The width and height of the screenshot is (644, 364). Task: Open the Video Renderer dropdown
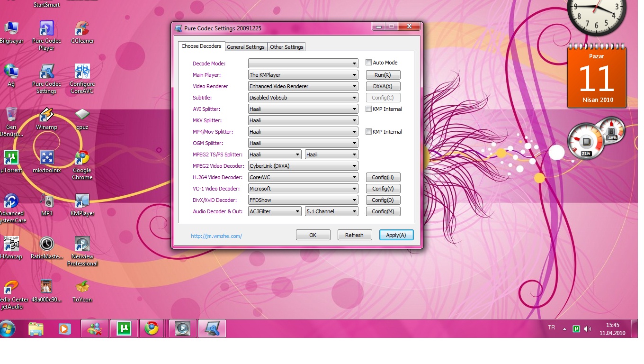click(303, 86)
